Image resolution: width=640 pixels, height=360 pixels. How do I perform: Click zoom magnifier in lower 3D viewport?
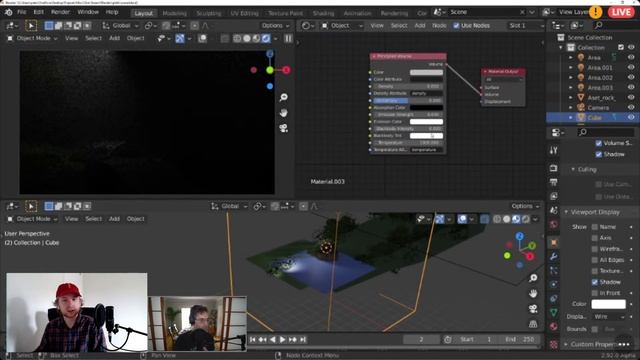tap(533, 278)
